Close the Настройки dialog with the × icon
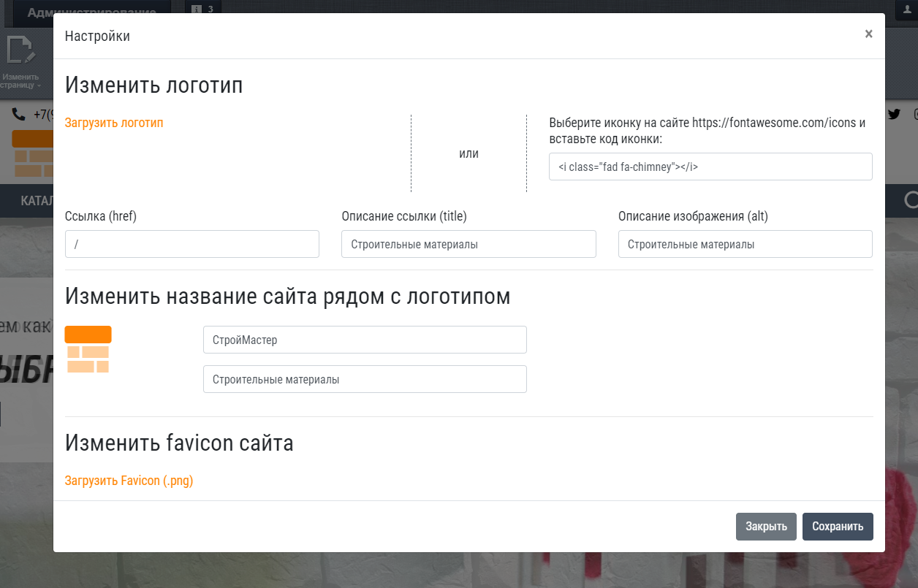Screen dimensions: 918x588 [868, 34]
